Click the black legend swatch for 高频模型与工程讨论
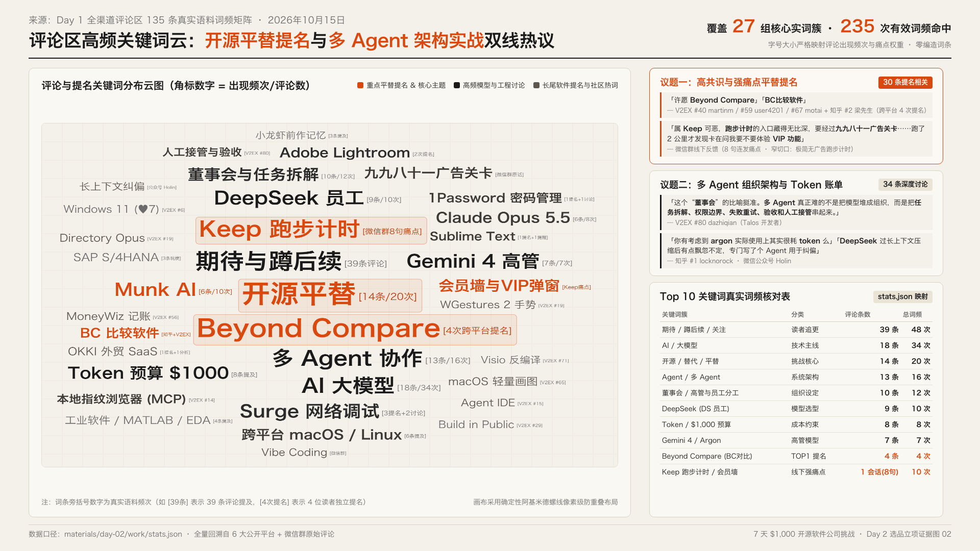980x551 pixels. (x=457, y=85)
